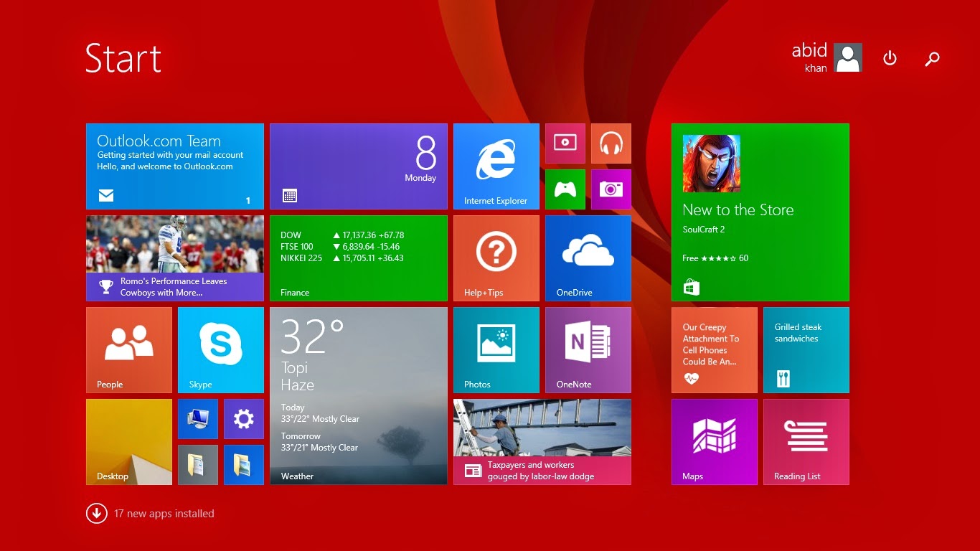980x551 pixels.
Task: Click the Start heading text
Action: point(123,58)
